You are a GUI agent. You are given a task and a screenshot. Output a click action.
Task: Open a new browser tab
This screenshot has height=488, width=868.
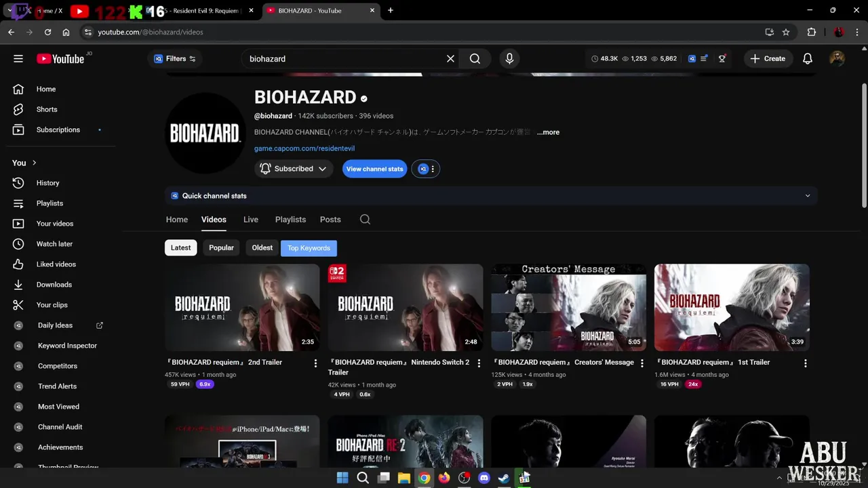click(390, 11)
